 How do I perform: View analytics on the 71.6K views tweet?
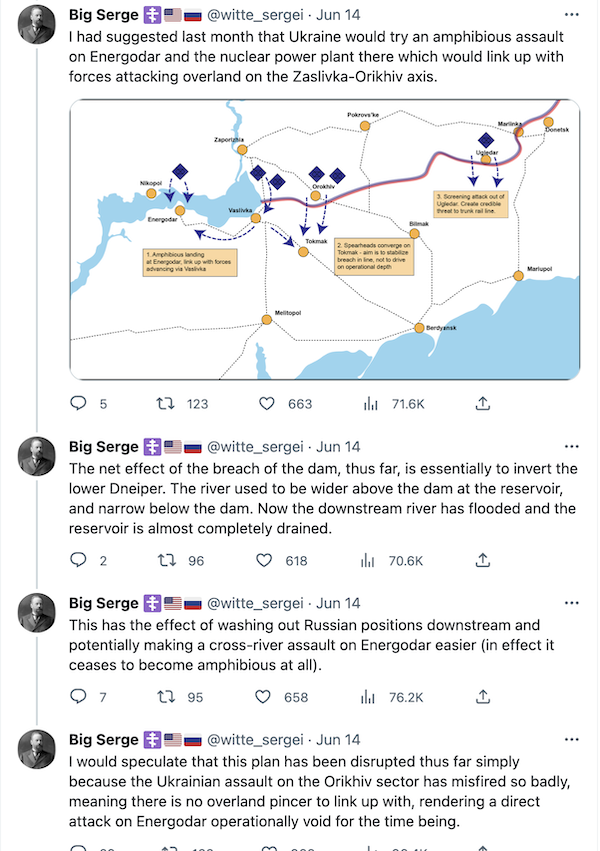371,404
